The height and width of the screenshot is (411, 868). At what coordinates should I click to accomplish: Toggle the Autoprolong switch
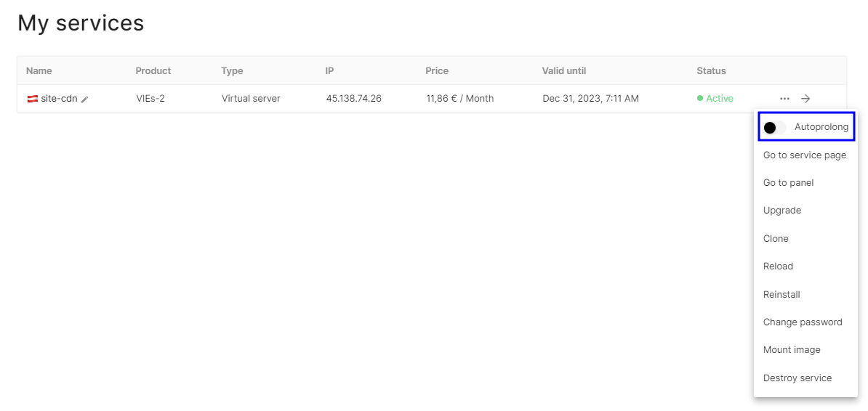point(774,127)
